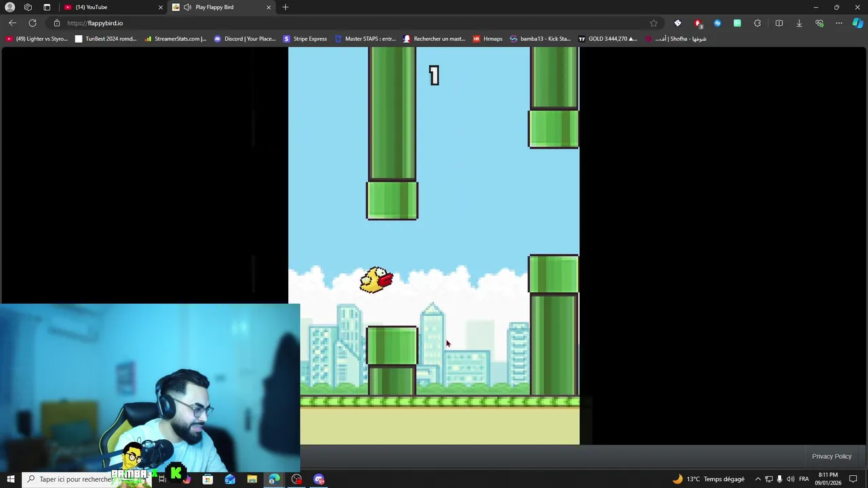The width and height of the screenshot is (868, 488).
Task: Open the Shofha bookmark
Action: [x=676, y=39]
